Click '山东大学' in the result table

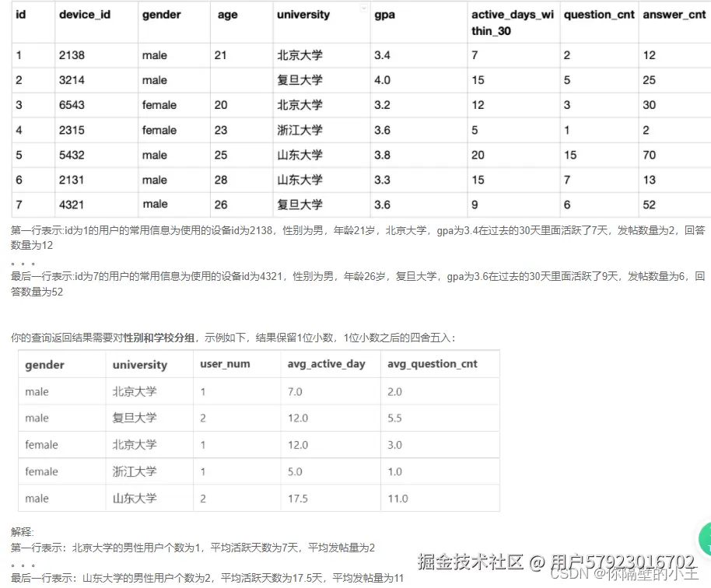[x=135, y=499]
